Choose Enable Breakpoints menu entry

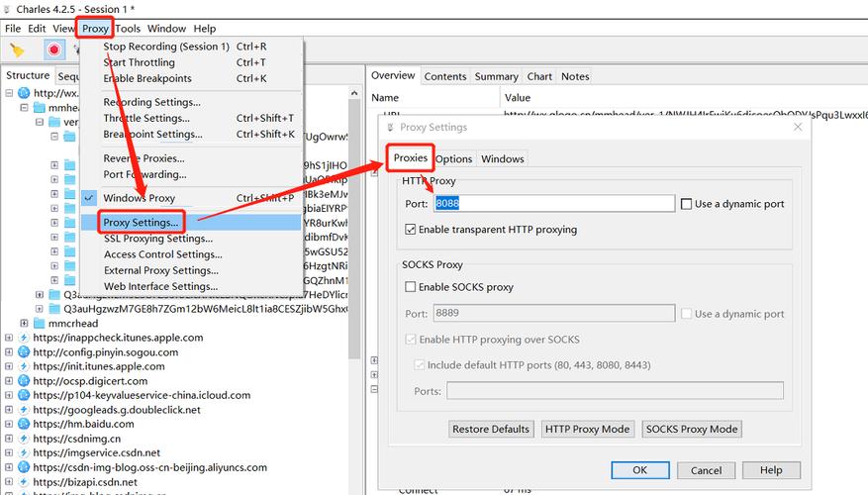(x=191, y=78)
